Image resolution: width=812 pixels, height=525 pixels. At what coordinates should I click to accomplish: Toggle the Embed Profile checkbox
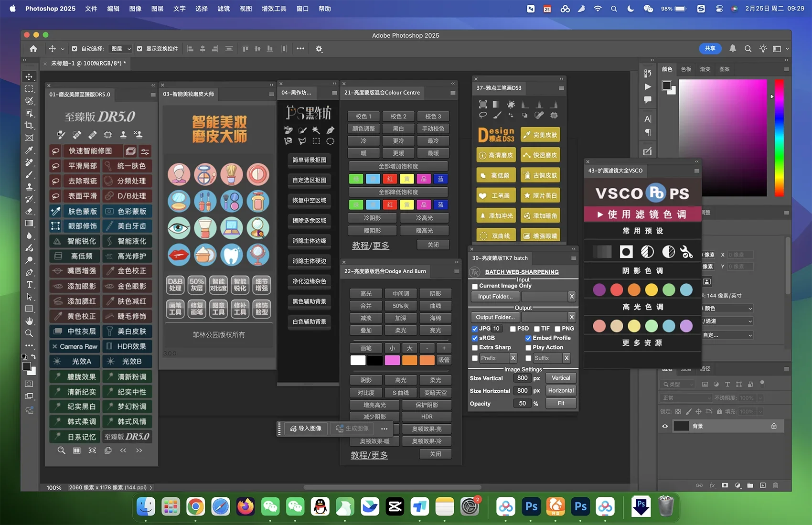pyautogui.click(x=528, y=338)
